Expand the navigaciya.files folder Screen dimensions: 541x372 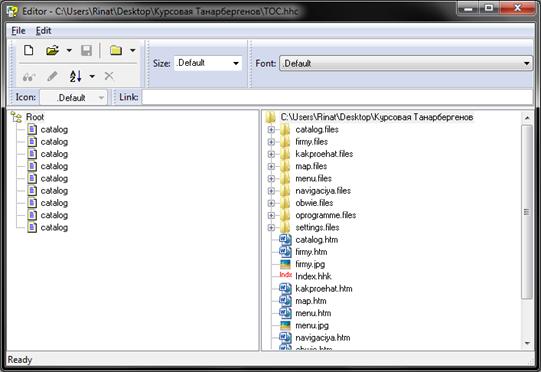pyautogui.click(x=271, y=191)
